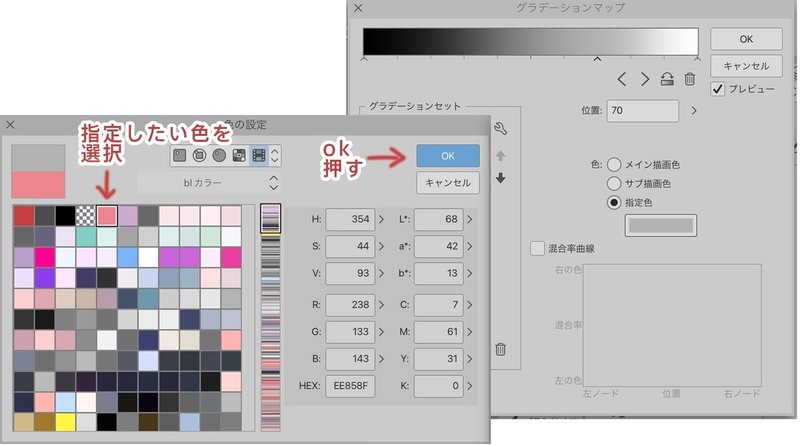The image size is (800, 445).
Task: Go to previous node with left chevron
Action: (621, 79)
